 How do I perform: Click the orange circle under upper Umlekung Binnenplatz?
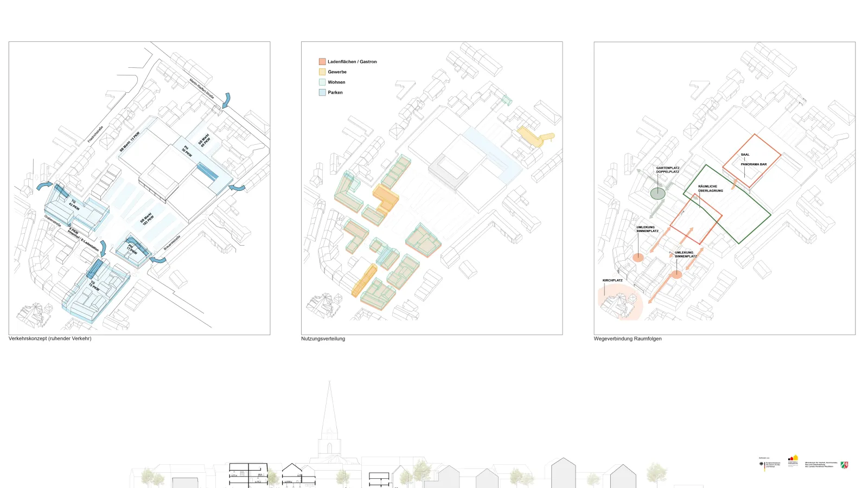[638, 258]
